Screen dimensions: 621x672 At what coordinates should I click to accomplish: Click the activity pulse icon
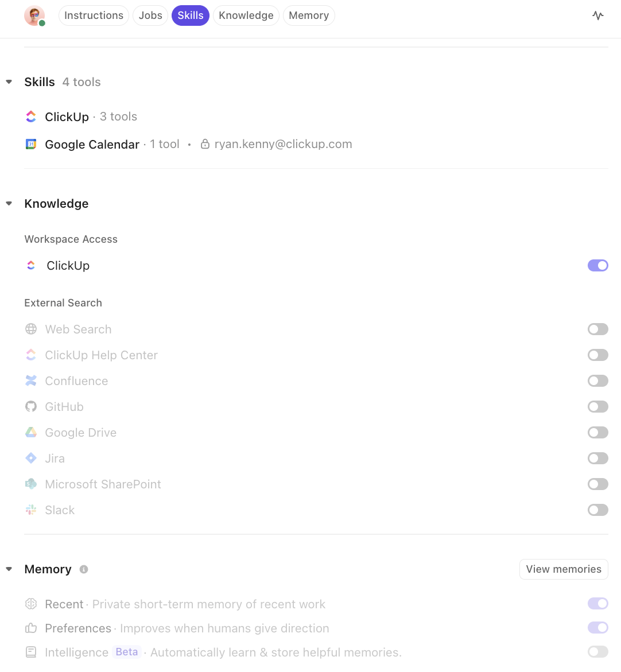click(598, 15)
